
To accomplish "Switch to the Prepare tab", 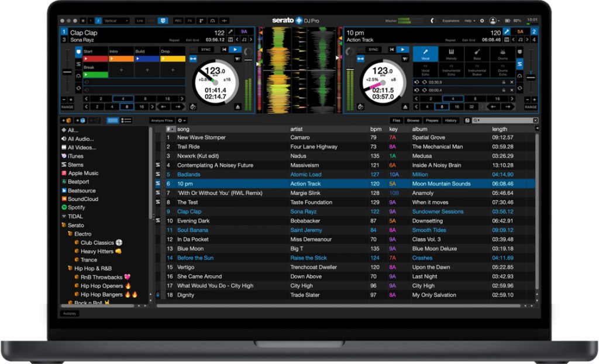I will pos(432,120).
